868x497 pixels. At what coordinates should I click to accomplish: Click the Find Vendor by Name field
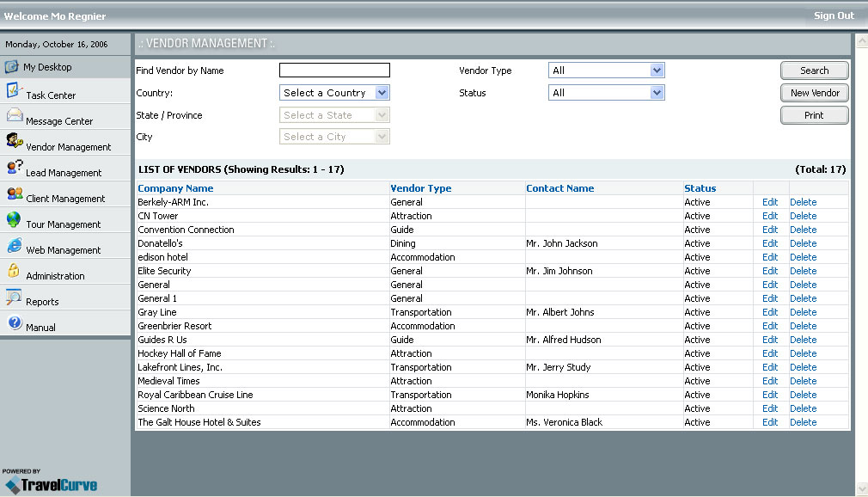(334, 70)
